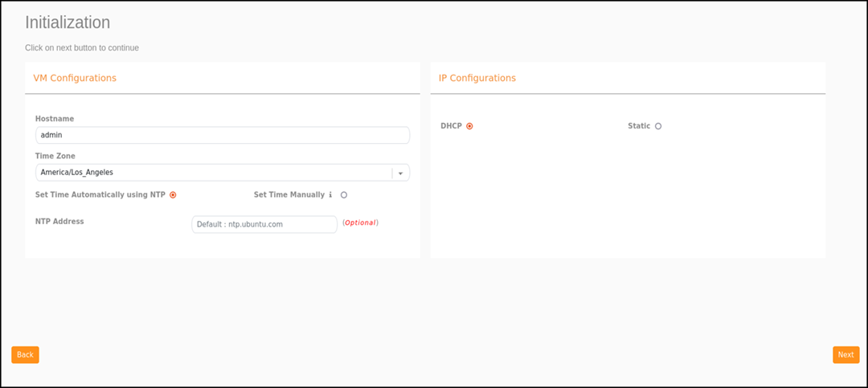The width and height of the screenshot is (868, 388).
Task: Click the Initialization page title
Action: tap(68, 22)
